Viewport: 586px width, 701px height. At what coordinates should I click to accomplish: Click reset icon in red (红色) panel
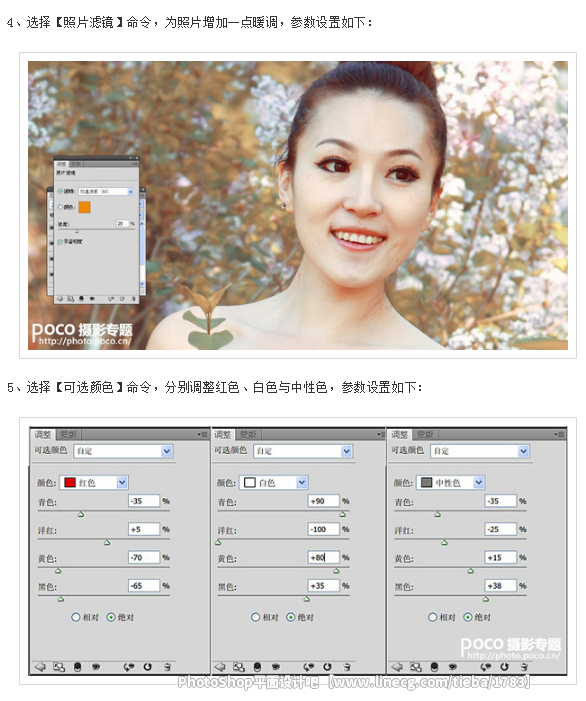tap(148, 667)
